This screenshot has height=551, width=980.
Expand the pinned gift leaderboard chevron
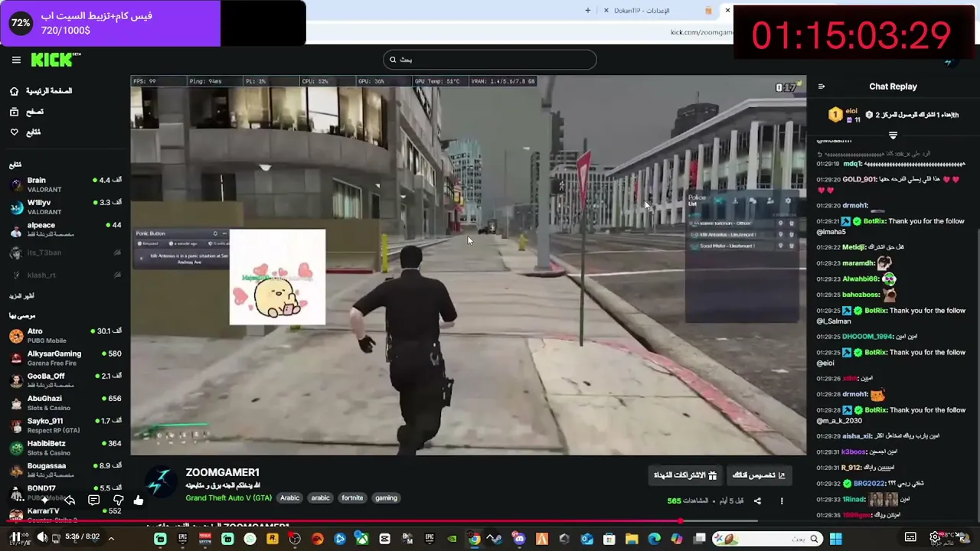[893, 135]
